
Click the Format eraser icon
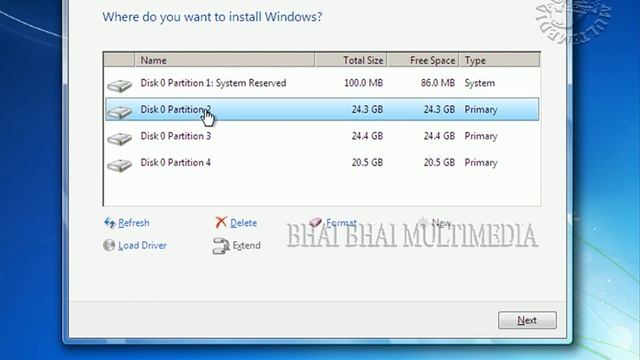tap(316, 222)
